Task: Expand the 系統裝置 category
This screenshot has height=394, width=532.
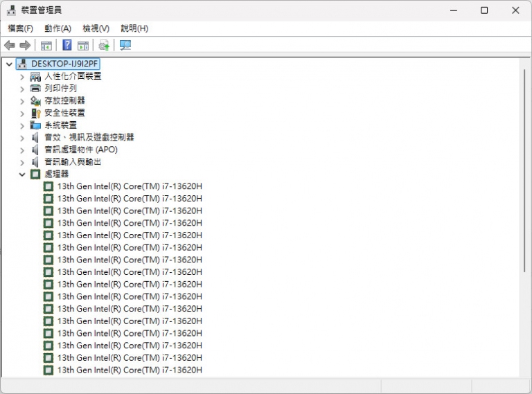Action: [x=22, y=126]
